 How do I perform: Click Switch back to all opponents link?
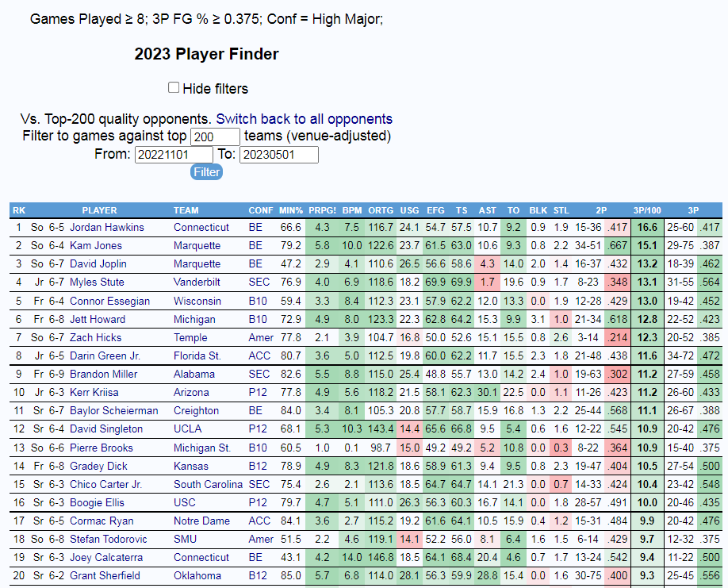click(304, 119)
